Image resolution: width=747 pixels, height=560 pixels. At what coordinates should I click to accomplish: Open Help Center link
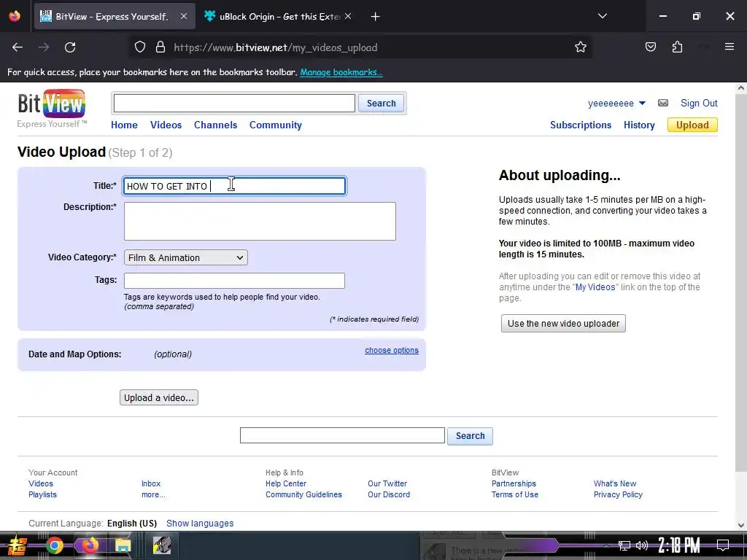[286, 484]
